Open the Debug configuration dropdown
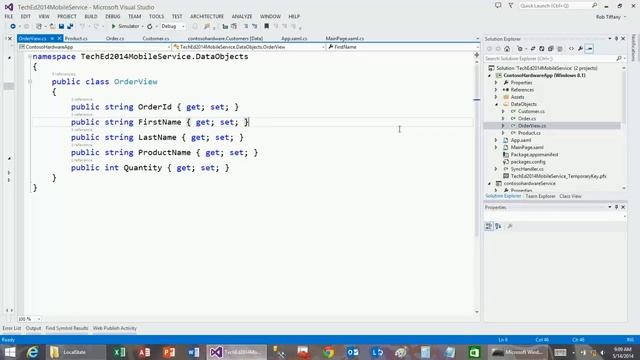The height and width of the screenshot is (360, 640). point(173,26)
